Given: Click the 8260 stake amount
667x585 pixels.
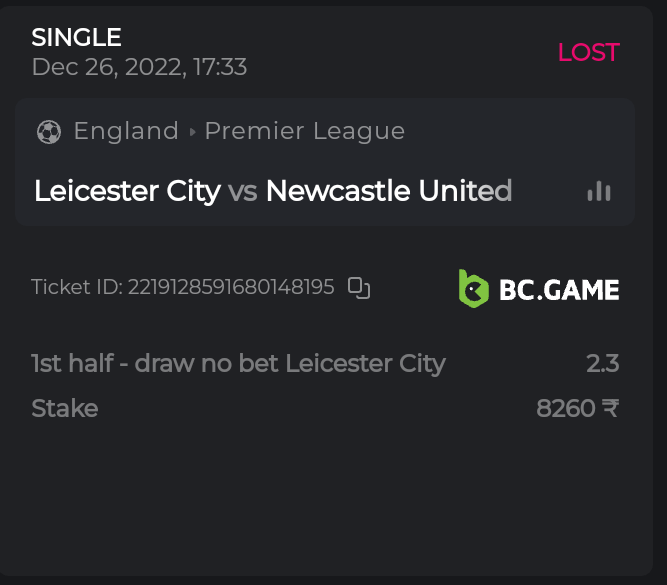Looking at the screenshot, I should (566, 408).
